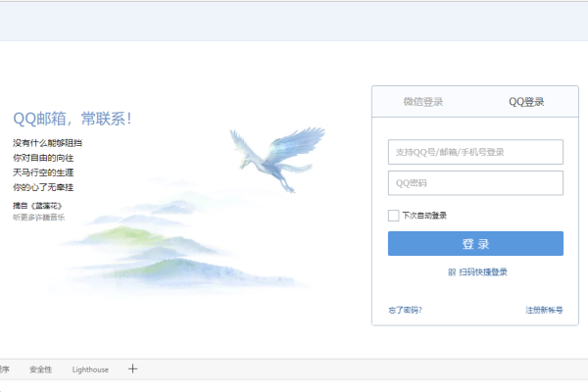Open the 听更多许巍音乐 link

[38, 218]
